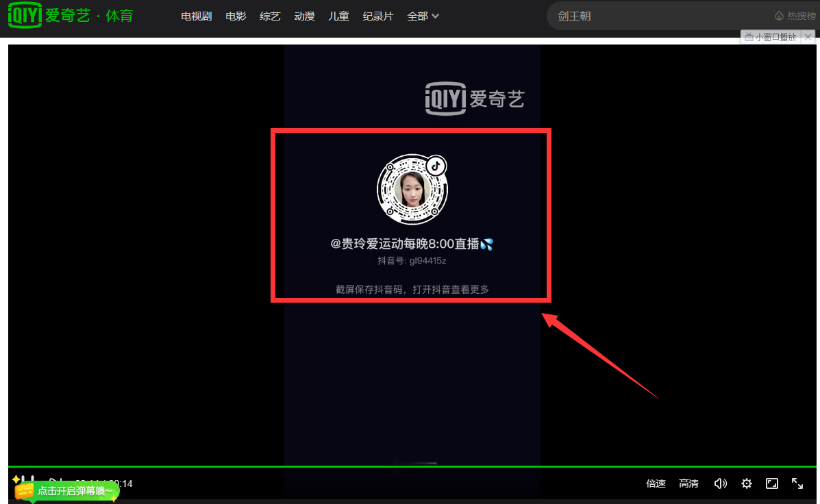Open player settings gear icon
The height and width of the screenshot is (504, 820).
point(746,483)
